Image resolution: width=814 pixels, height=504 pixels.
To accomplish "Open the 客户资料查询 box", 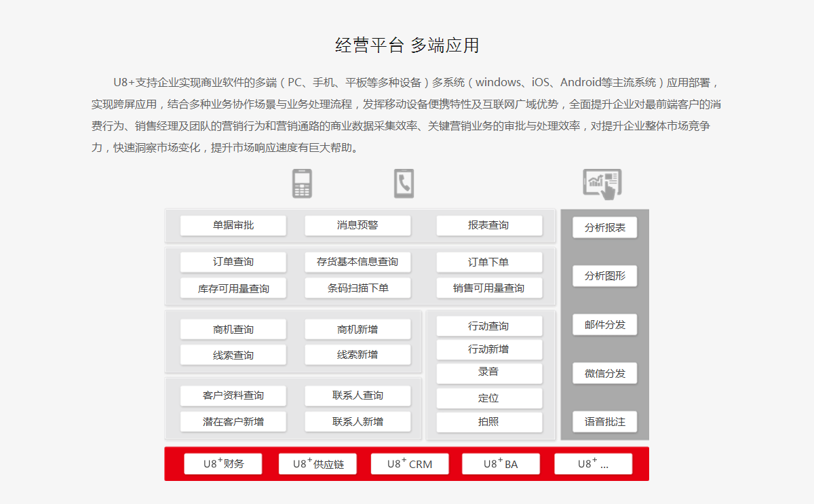I will coord(233,395).
